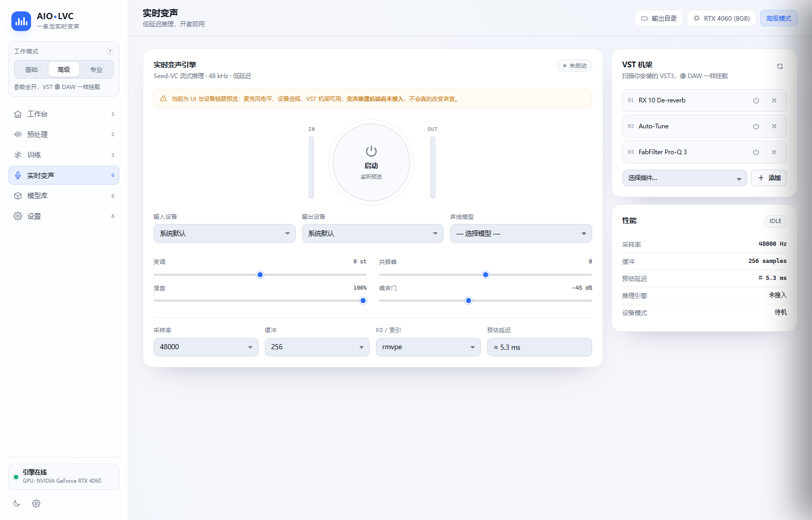The width and height of the screenshot is (812, 520).
Task: Click the AIO·LVC logo icon
Action: point(21,21)
